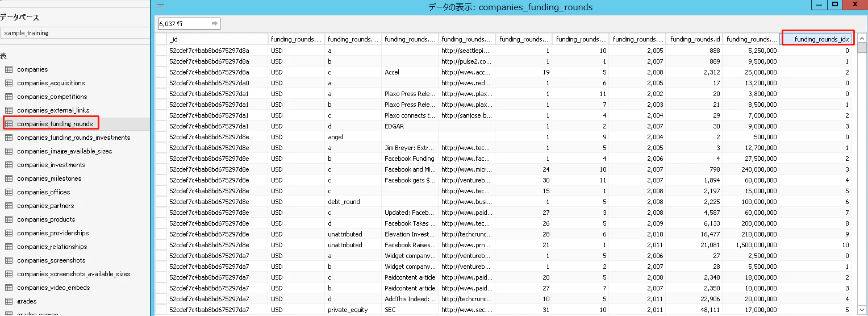Select the Facebook Takes ... cell

pyautogui.click(x=410, y=223)
